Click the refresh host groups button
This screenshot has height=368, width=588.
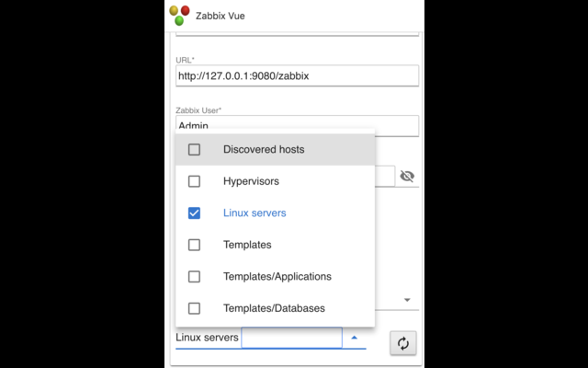(x=403, y=343)
